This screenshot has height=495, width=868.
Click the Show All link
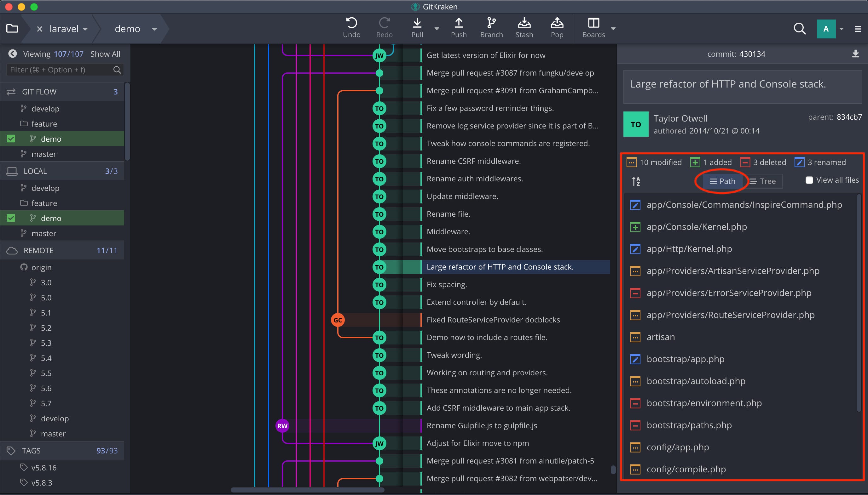tap(105, 54)
